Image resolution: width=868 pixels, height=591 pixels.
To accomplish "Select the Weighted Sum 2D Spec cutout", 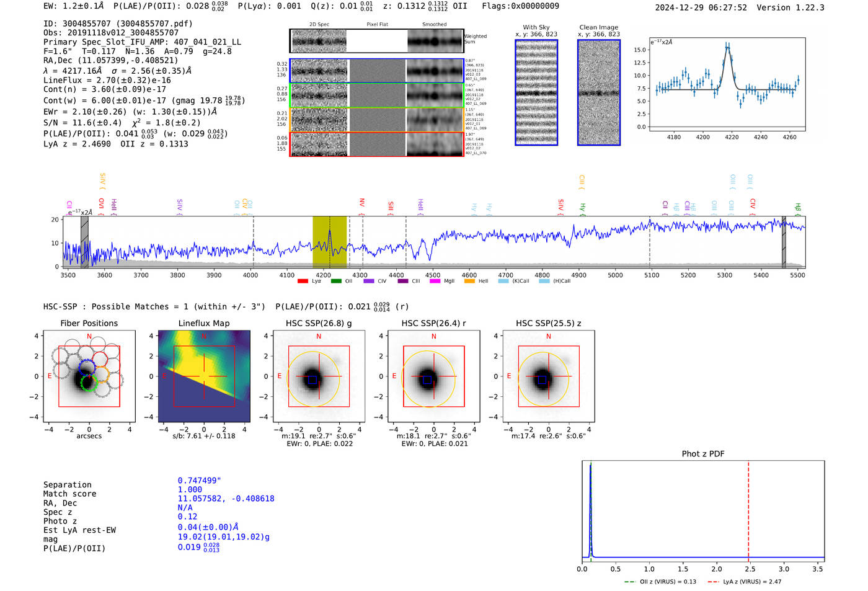I will 319,42.
